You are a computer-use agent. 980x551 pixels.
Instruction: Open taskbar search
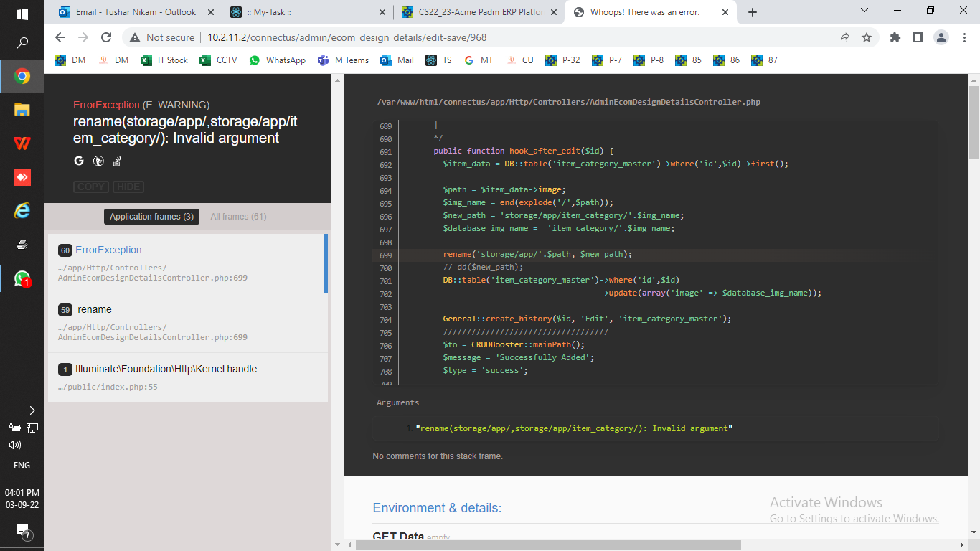coord(22,44)
